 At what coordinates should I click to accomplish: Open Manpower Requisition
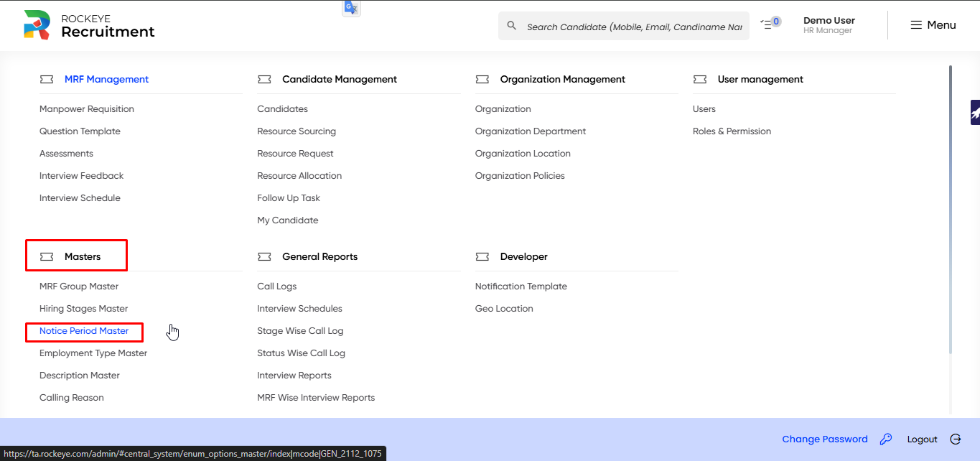(x=87, y=109)
